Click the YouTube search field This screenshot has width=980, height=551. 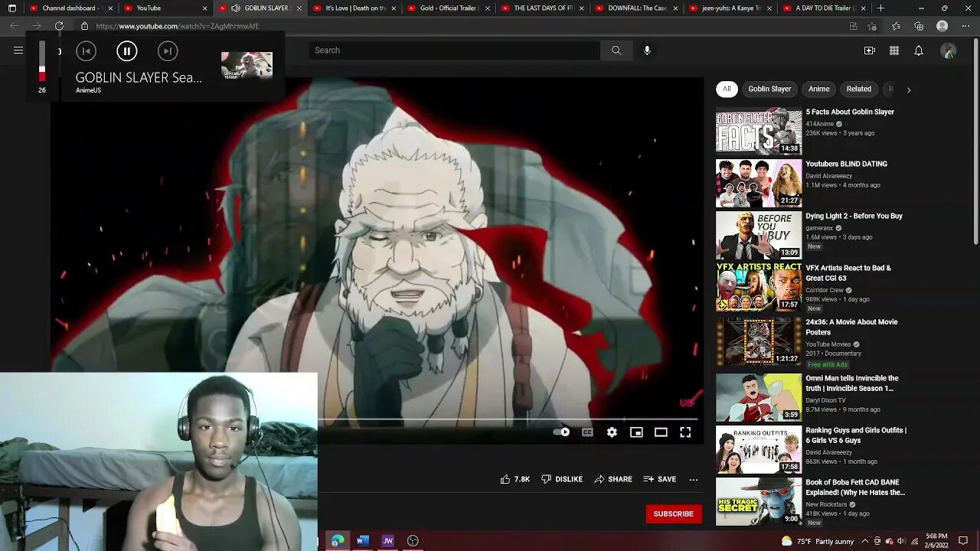tap(454, 51)
